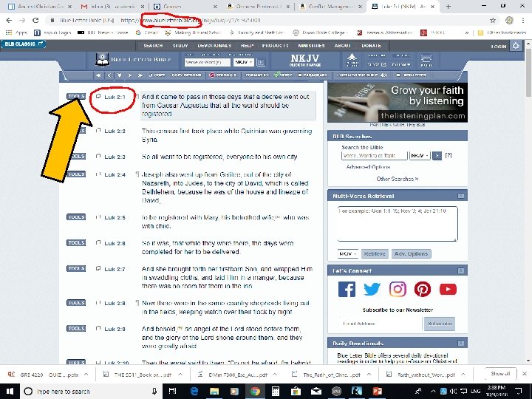
Task: Tick the checkbox beside Luk 2:9
Action: pos(98,328)
